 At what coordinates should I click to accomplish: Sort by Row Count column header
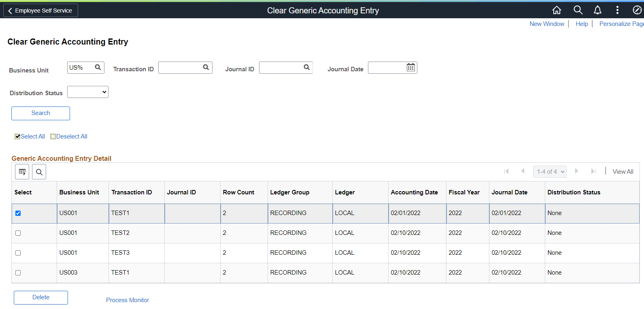coord(238,192)
